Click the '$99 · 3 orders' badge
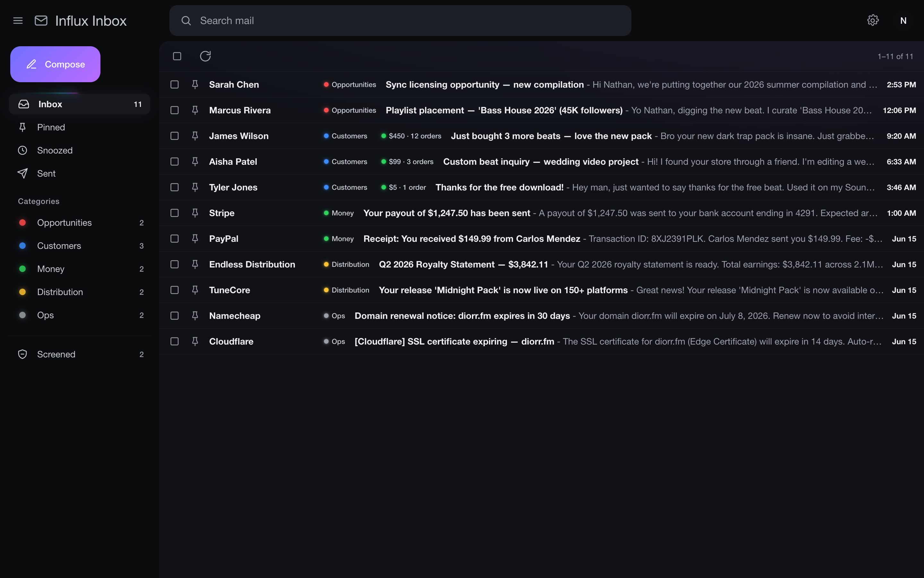The image size is (924, 578). point(407,161)
